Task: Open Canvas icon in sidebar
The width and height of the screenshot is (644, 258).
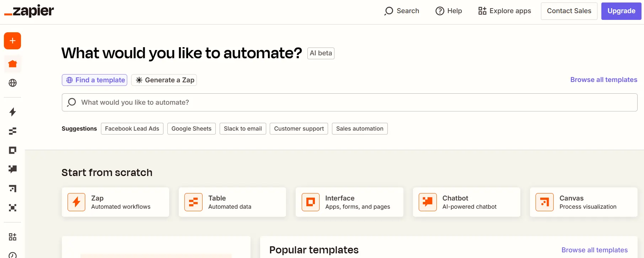Action: tap(12, 188)
